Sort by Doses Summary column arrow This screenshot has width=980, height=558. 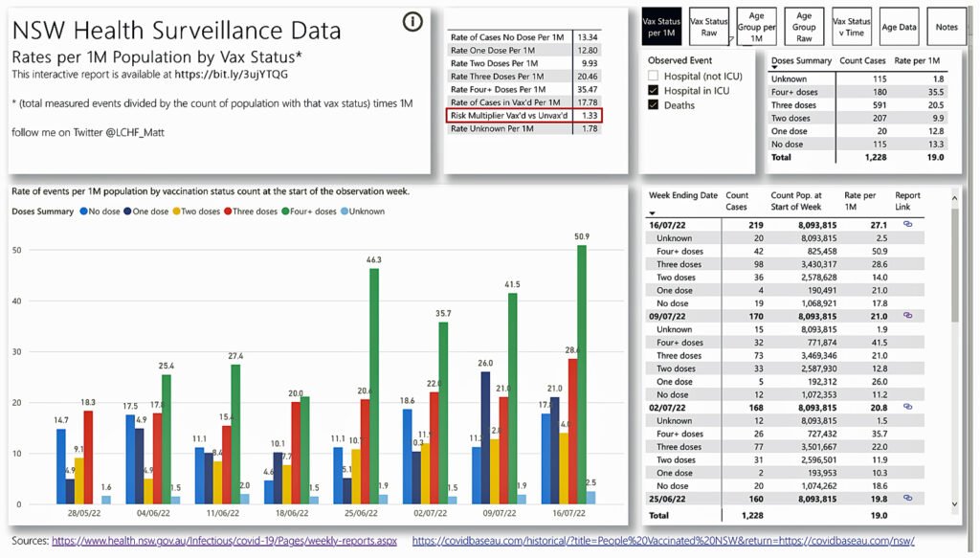(x=774, y=68)
